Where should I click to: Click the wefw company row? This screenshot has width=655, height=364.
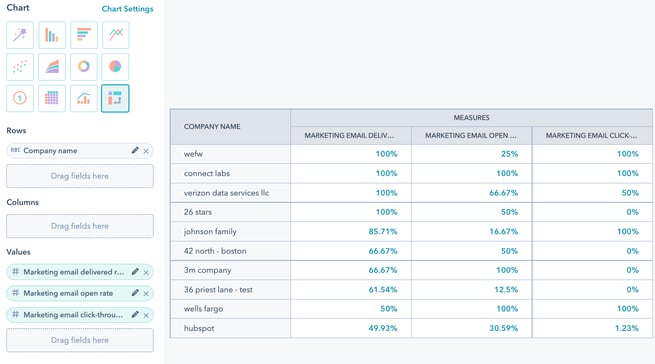click(230, 154)
